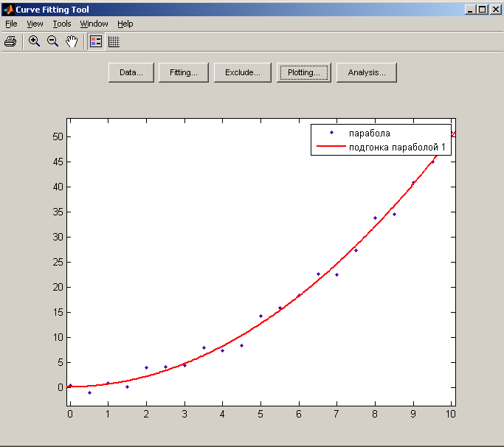Toggle the grid lines icon
504x447 pixels.
(x=114, y=42)
